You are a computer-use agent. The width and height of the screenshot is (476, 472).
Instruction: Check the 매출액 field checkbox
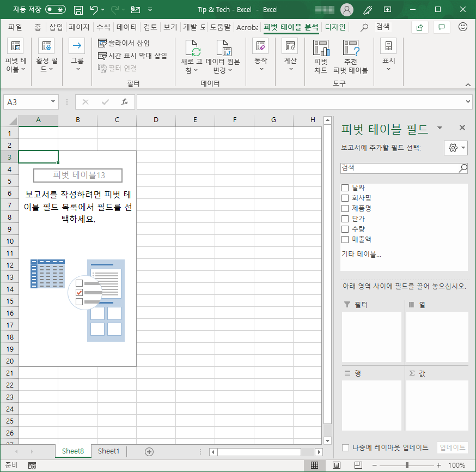pos(345,239)
